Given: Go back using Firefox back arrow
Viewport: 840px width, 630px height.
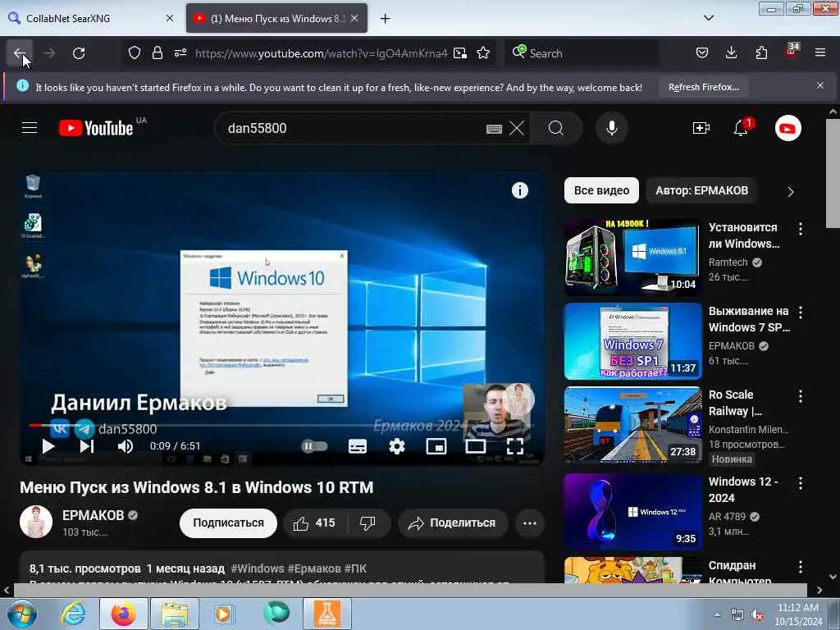Looking at the screenshot, I should pyautogui.click(x=20, y=53).
